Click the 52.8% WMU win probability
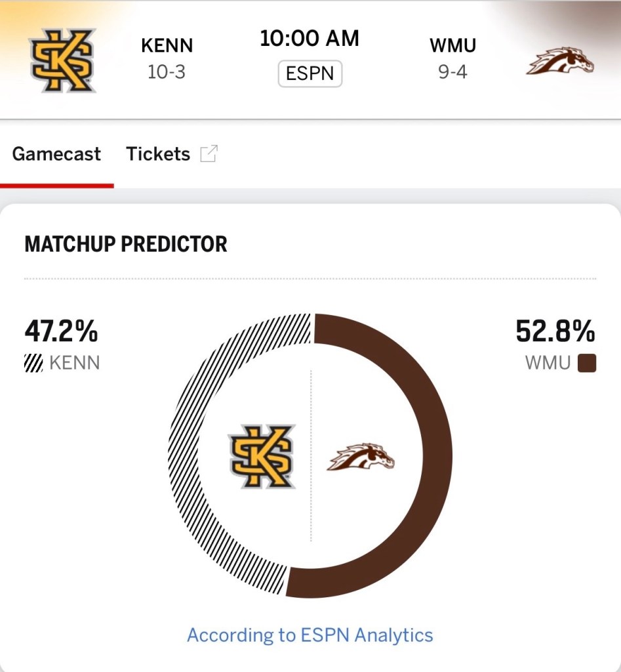This screenshot has width=621, height=672. (555, 331)
